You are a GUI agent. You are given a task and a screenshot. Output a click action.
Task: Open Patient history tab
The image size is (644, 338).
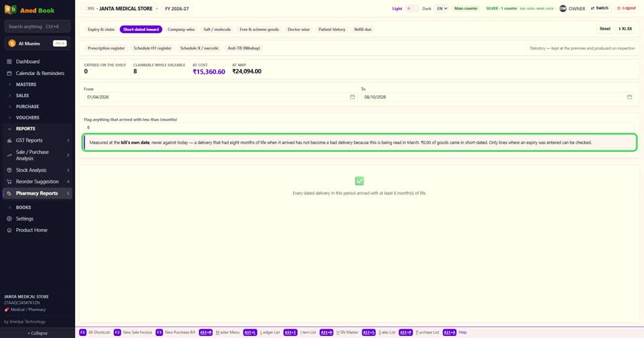coord(332,30)
